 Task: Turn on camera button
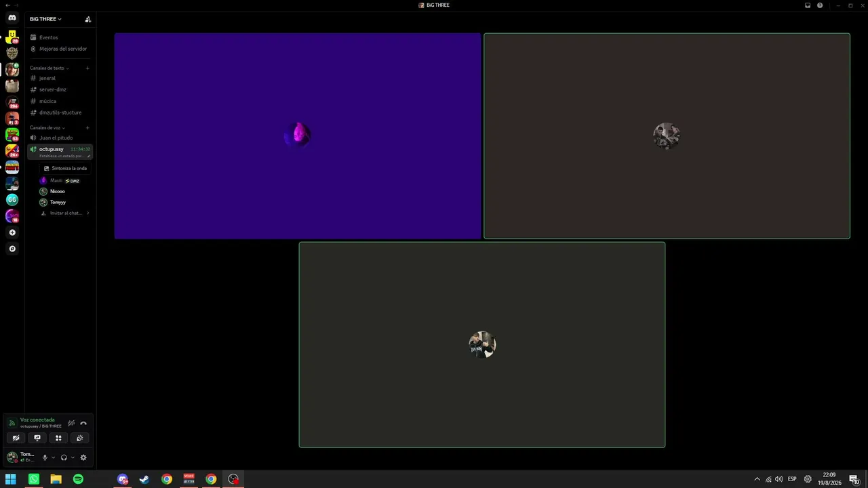click(16, 438)
